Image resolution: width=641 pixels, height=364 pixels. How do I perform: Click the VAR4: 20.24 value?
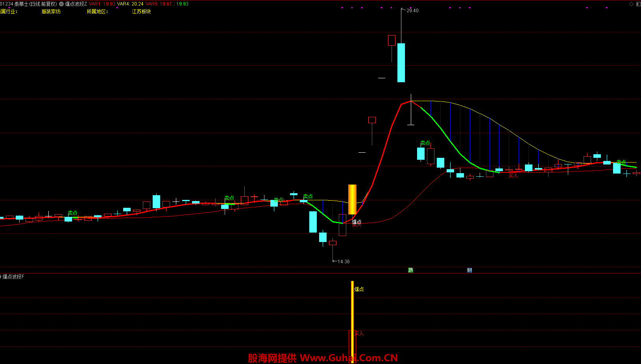click(x=130, y=4)
